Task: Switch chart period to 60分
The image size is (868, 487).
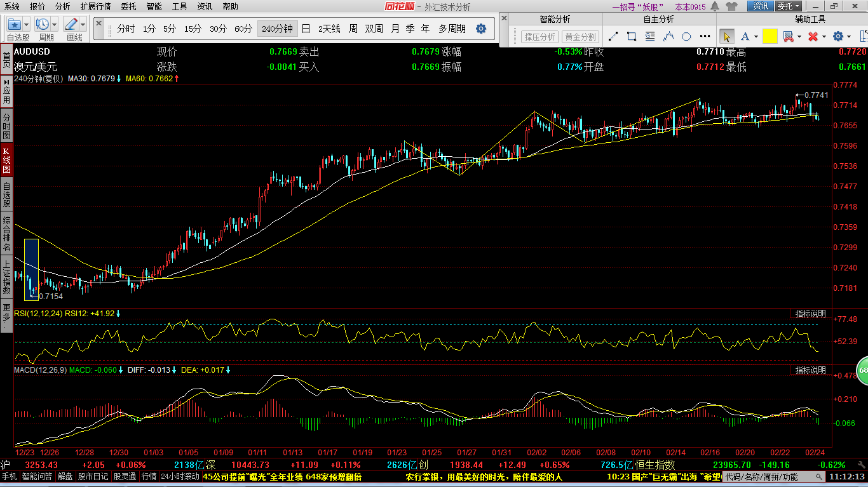Action: (243, 29)
